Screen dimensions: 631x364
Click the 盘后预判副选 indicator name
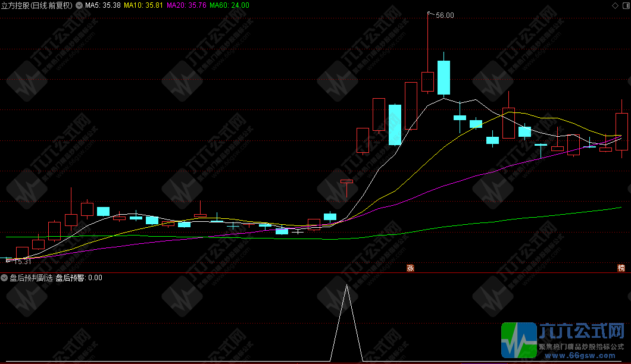click(31, 278)
